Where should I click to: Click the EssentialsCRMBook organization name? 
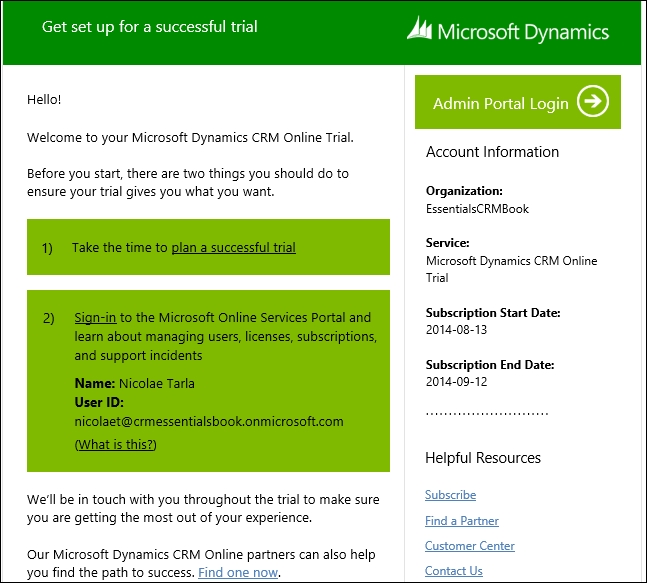pos(477,209)
